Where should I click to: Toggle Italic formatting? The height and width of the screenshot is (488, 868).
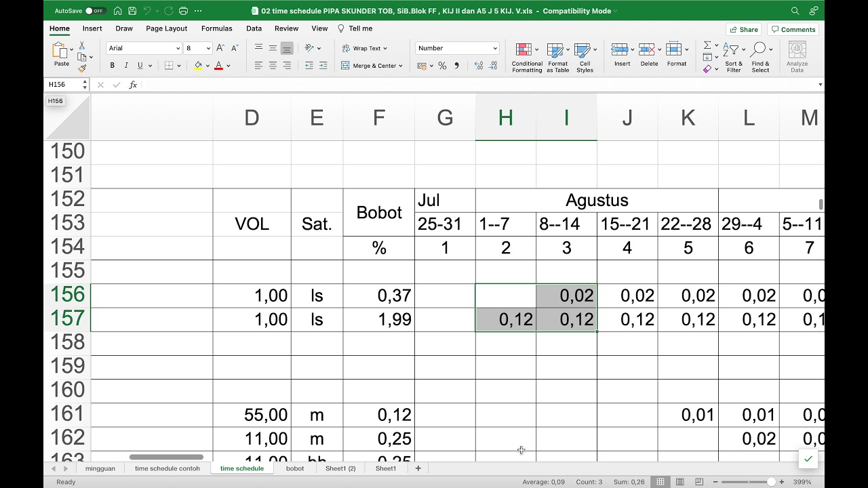126,66
